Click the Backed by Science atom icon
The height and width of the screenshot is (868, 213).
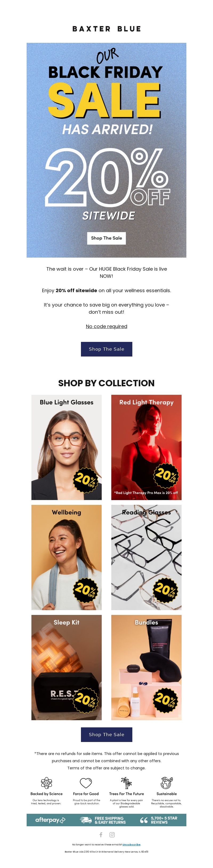46,783
